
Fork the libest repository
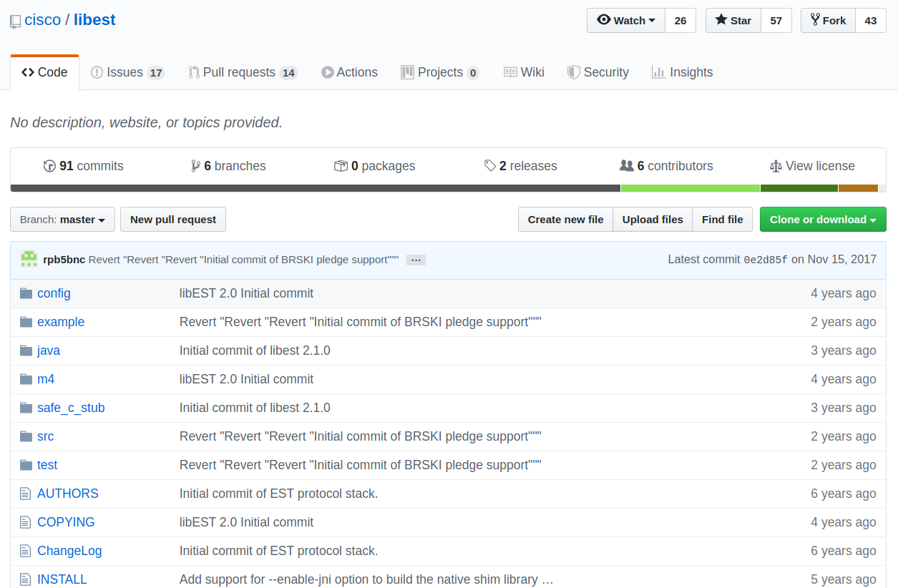coord(828,21)
